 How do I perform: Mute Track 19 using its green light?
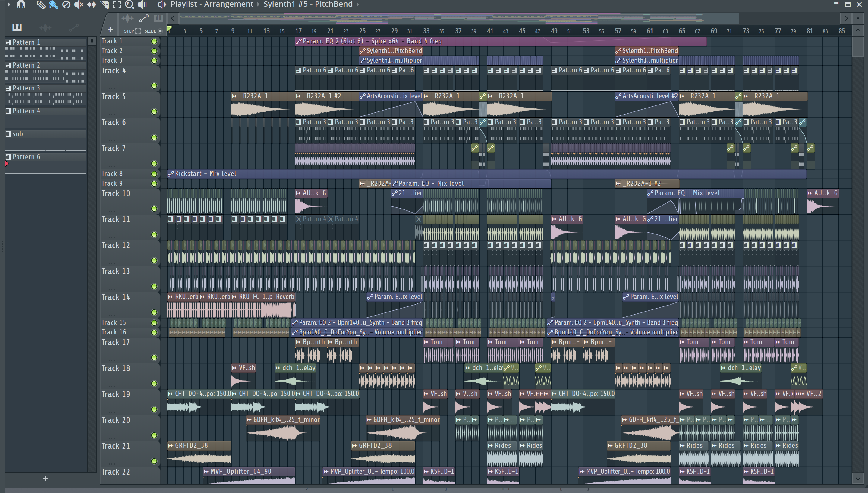tap(154, 409)
